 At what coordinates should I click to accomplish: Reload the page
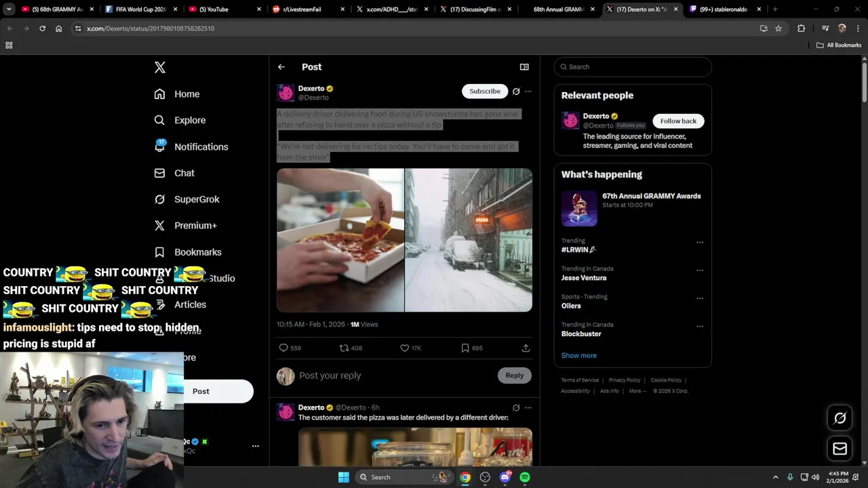[42, 28]
